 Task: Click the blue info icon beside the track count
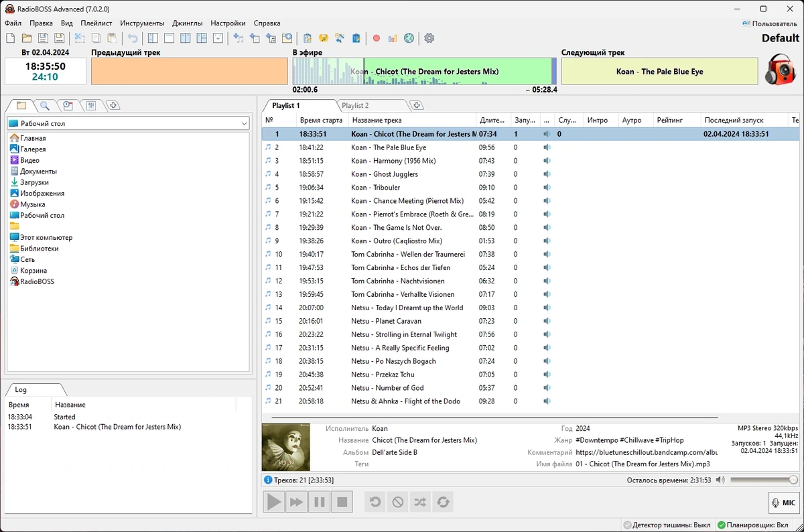click(x=268, y=480)
